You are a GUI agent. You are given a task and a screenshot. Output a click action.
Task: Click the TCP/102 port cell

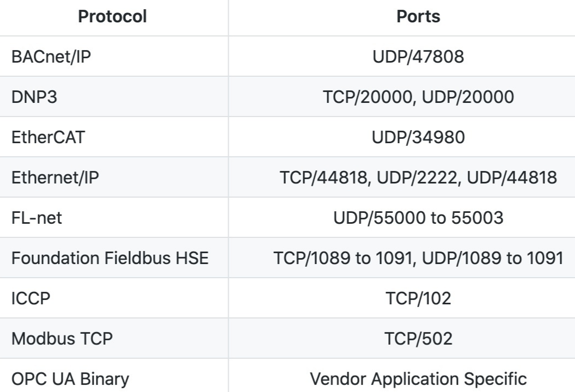418,298
